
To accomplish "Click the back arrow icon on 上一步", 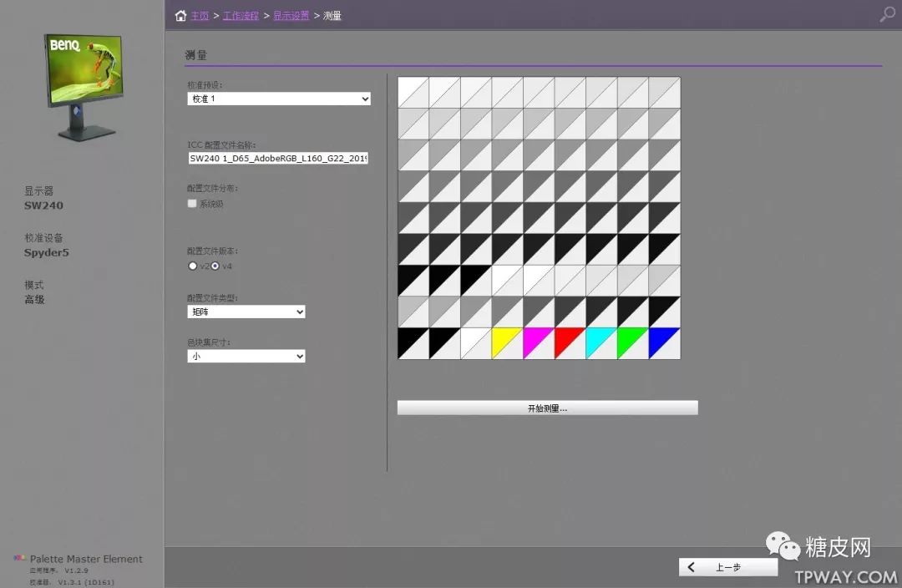I will point(692,567).
